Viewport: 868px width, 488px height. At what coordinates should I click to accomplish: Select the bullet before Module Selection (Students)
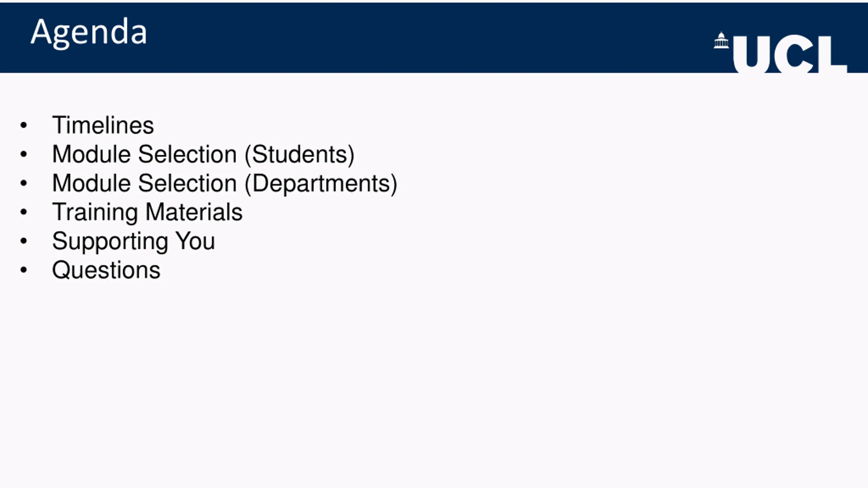click(23, 155)
